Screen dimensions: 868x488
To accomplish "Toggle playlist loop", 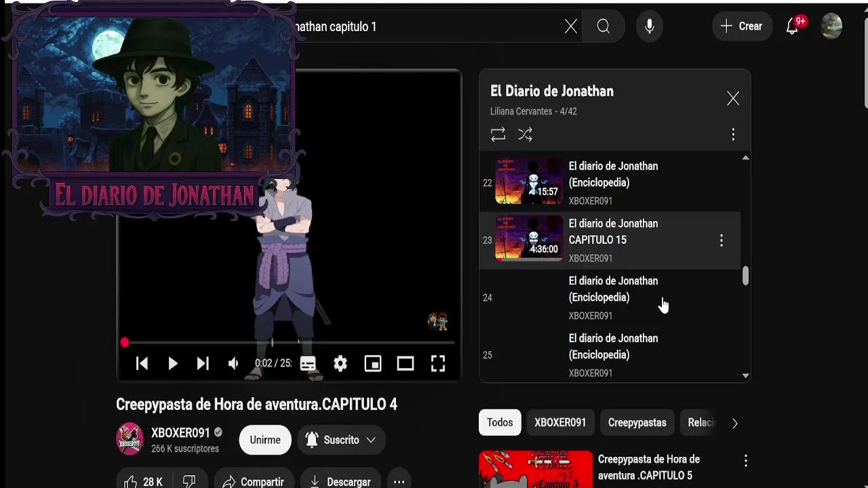I will click(498, 135).
